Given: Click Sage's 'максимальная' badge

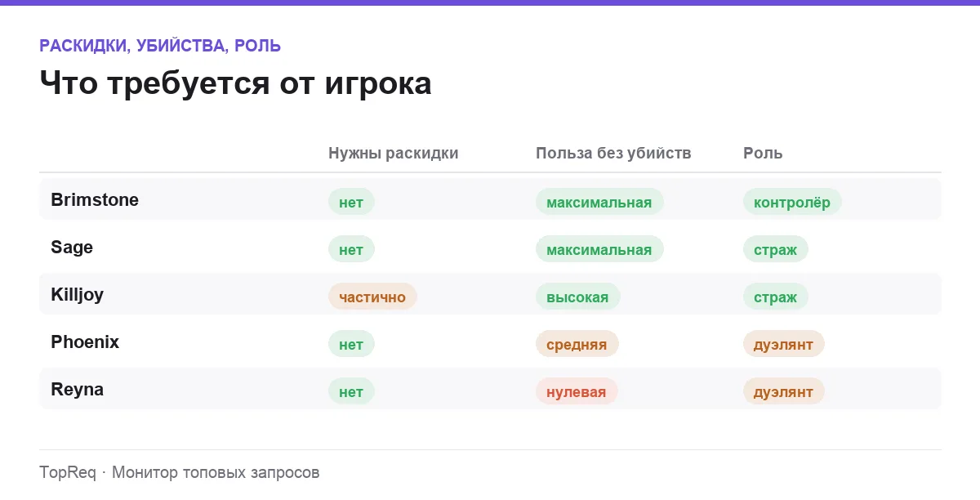Looking at the screenshot, I should tap(599, 249).
